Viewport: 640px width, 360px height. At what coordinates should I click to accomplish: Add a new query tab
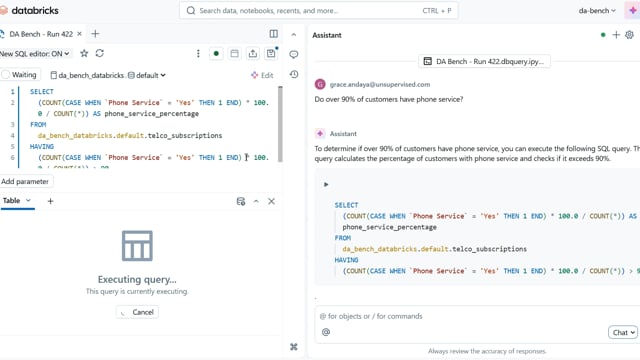(x=95, y=34)
